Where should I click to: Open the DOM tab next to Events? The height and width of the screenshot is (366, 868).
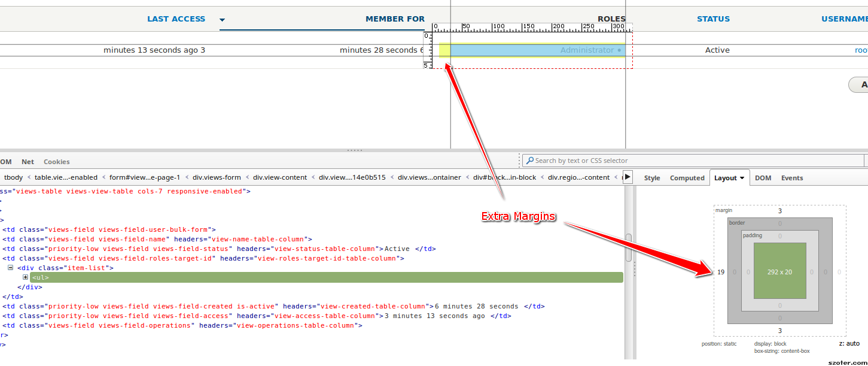763,178
